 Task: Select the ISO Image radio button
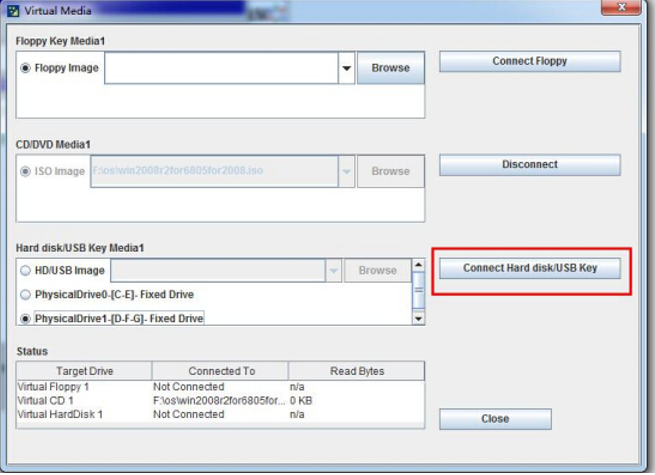pyautogui.click(x=26, y=171)
